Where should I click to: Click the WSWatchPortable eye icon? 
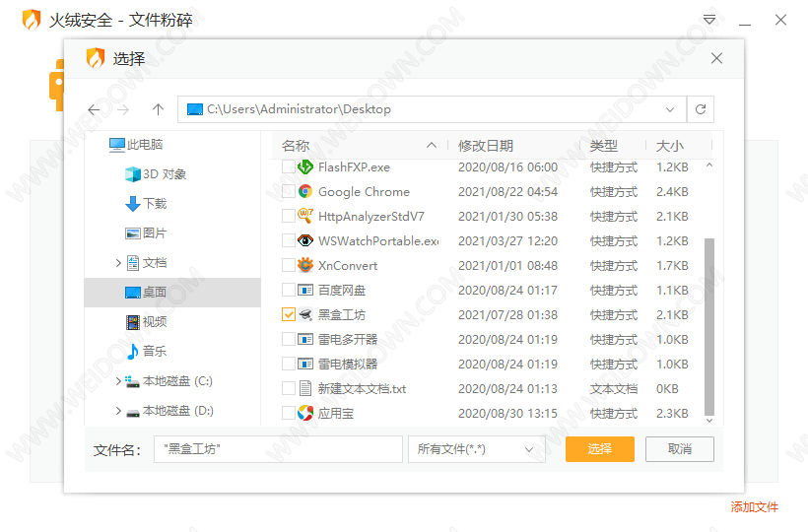click(x=305, y=241)
